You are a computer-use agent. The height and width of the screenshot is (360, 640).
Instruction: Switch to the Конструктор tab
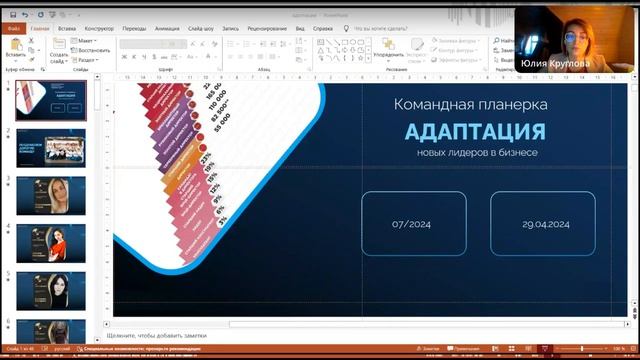pyautogui.click(x=99, y=28)
